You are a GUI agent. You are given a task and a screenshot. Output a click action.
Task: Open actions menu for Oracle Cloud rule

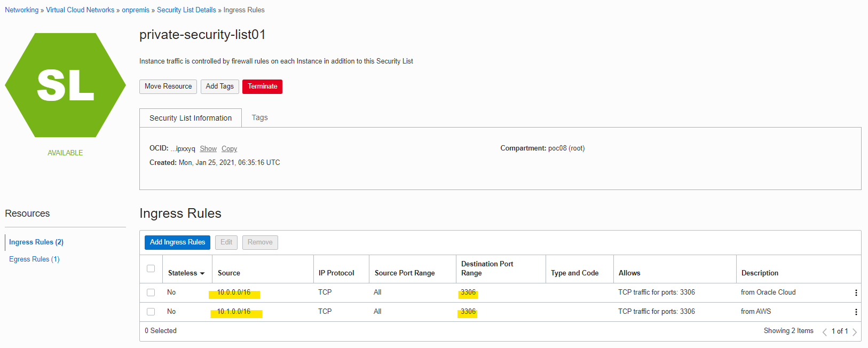point(856,292)
